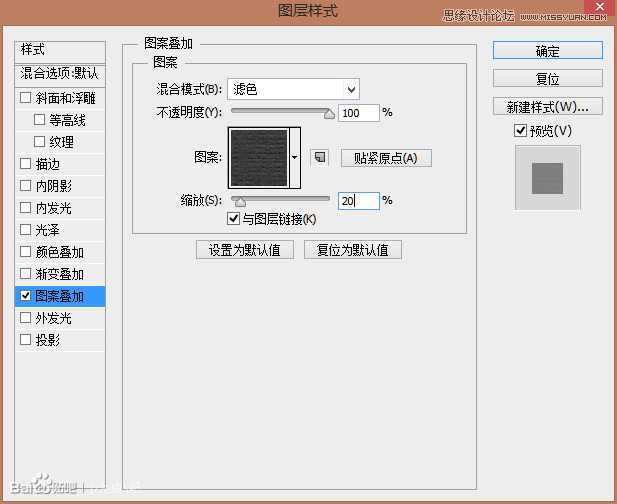Enable 颜色叠加 checkbox
The width and height of the screenshot is (617, 504).
tap(26, 252)
